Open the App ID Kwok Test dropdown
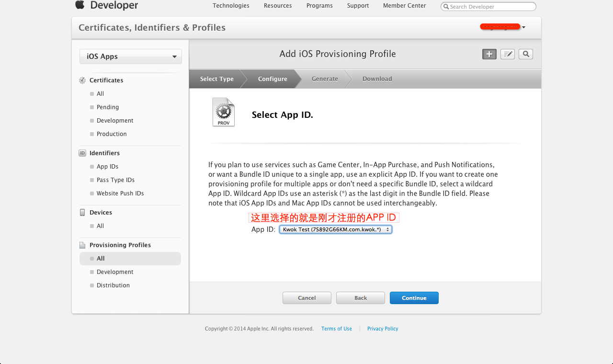 (336, 229)
